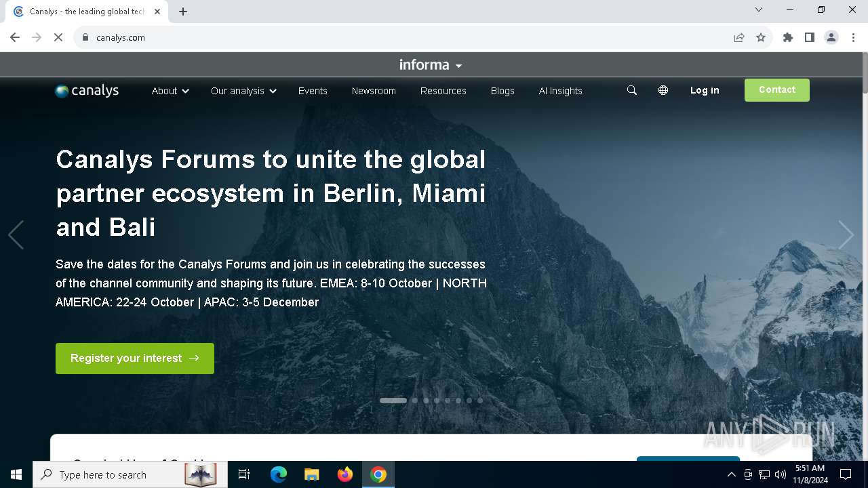Open Windows Start menu

[16, 474]
